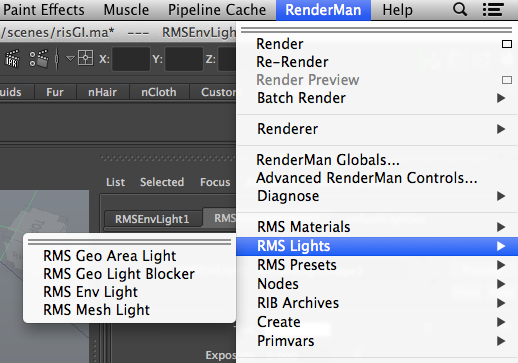Image resolution: width=518 pixels, height=363 pixels.
Task: Switch to the Fluids shelf tab
Action: [x=16, y=92]
